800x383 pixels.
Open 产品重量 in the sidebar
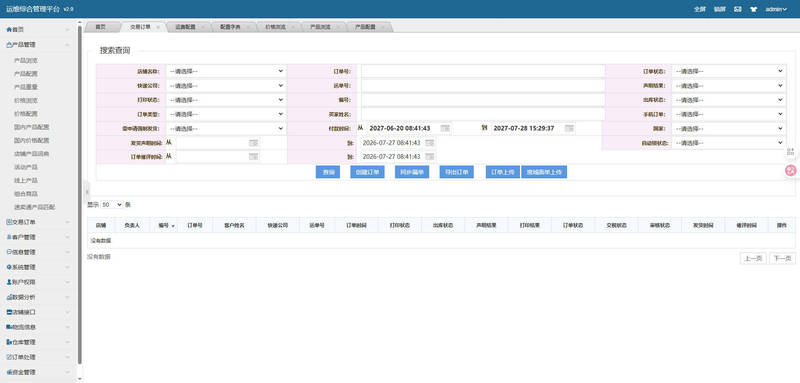tap(26, 87)
